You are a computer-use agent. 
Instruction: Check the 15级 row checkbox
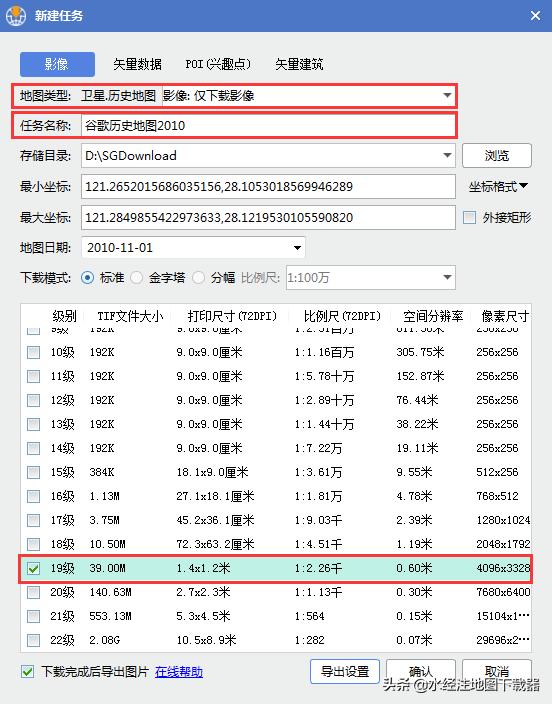(33, 472)
